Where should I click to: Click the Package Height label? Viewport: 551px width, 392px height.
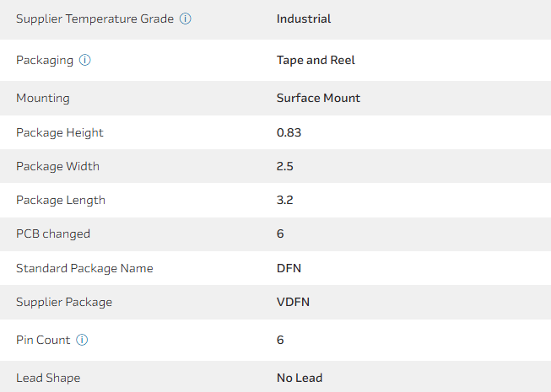(x=60, y=132)
